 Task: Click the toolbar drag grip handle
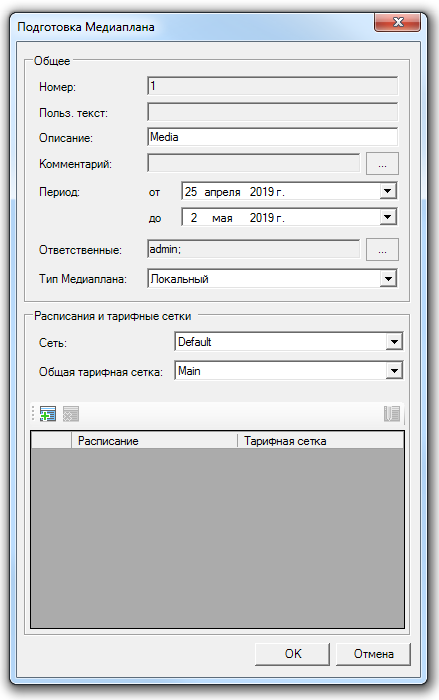click(33, 413)
